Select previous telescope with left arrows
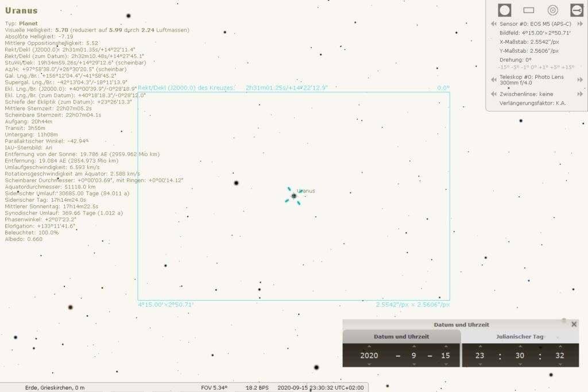The width and height of the screenshot is (588, 392). (493, 79)
